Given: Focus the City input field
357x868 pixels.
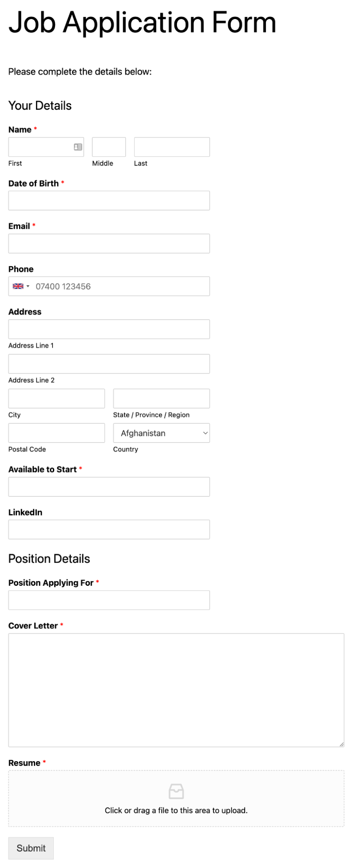Looking at the screenshot, I should pyautogui.click(x=56, y=398).
